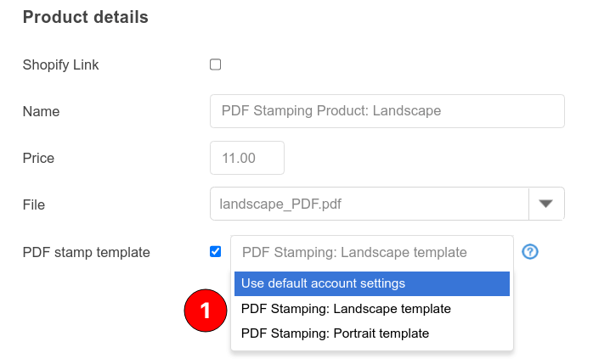
Task: Click the red number 1 marker
Action: (205, 312)
